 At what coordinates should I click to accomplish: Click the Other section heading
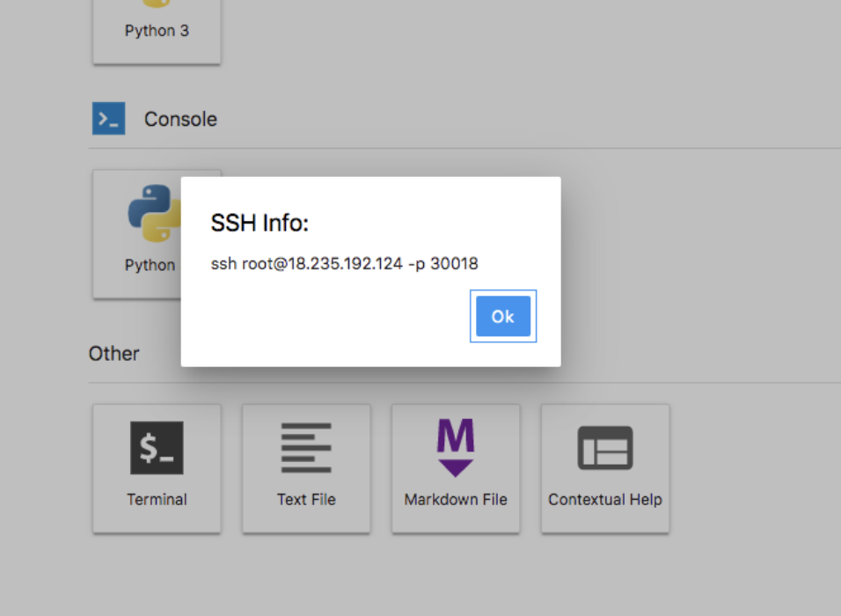[113, 354]
